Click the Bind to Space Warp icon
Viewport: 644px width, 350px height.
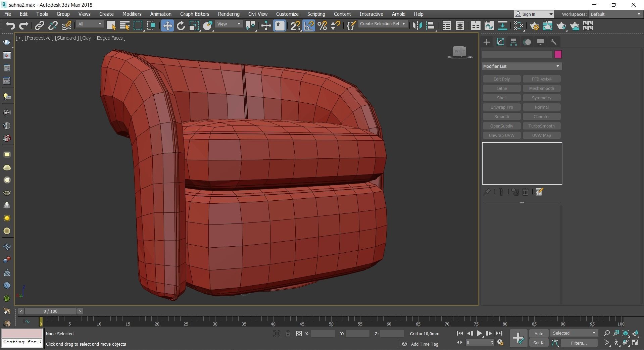[66, 26]
